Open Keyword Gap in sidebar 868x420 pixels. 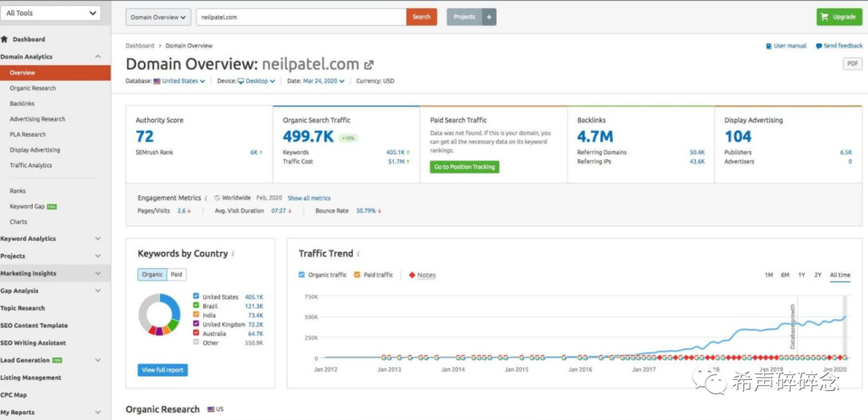coord(27,207)
